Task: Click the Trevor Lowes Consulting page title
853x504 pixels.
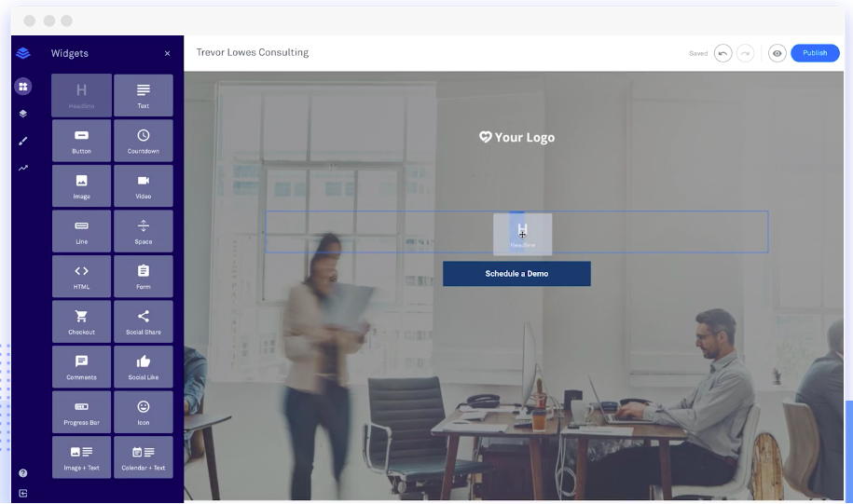Action: (x=253, y=52)
